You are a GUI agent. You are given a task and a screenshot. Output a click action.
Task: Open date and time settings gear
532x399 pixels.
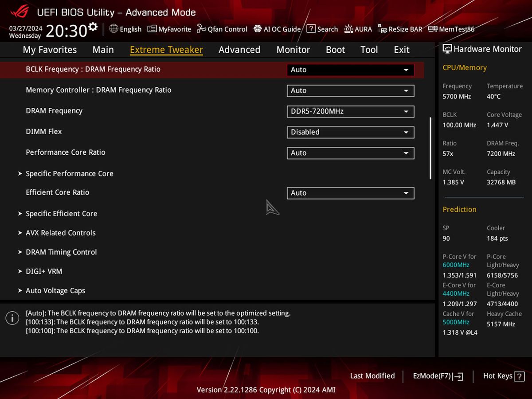coord(93,27)
